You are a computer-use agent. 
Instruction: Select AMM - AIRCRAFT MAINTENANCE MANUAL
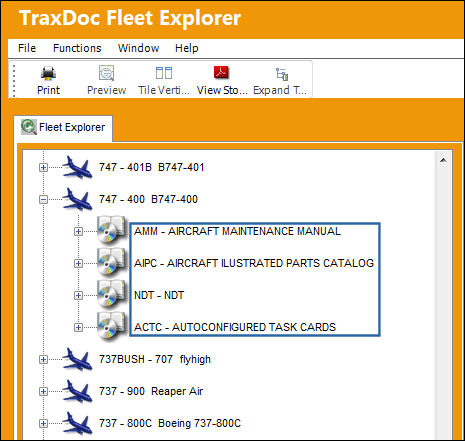[237, 231]
